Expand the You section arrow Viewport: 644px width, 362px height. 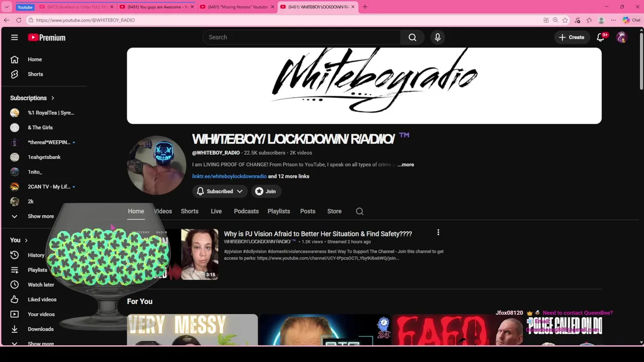26,240
